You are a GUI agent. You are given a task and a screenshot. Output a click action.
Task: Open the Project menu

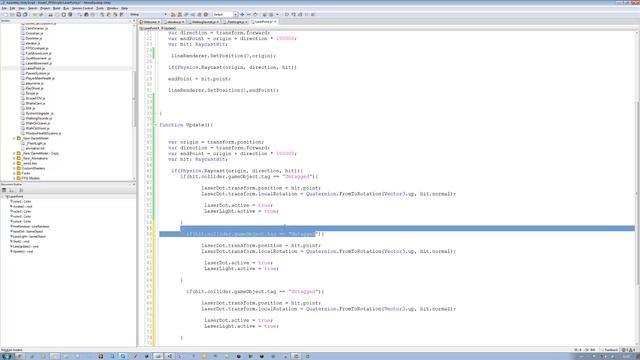pos(45,8)
